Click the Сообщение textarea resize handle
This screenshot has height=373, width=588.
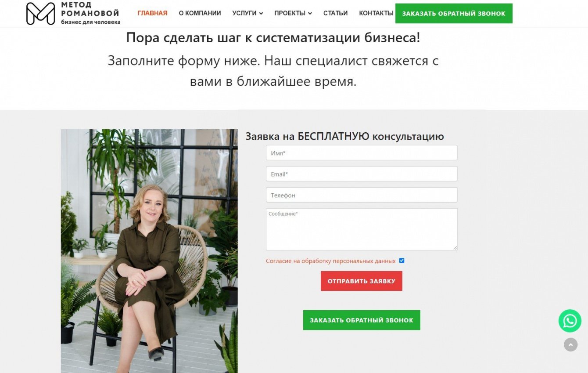455,248
